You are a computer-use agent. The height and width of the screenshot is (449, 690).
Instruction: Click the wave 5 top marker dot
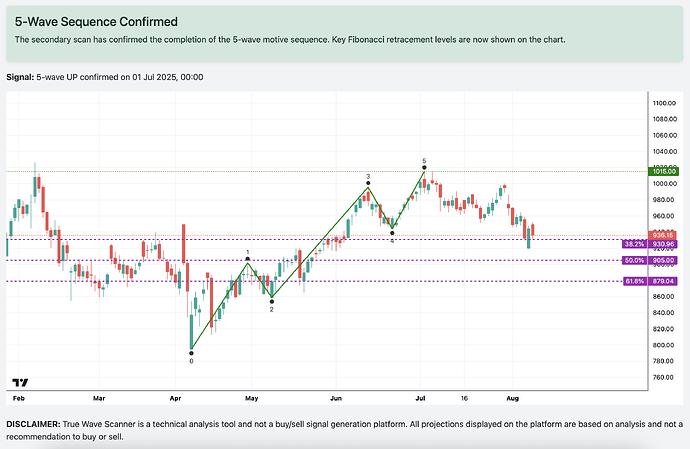coord(424,168)
